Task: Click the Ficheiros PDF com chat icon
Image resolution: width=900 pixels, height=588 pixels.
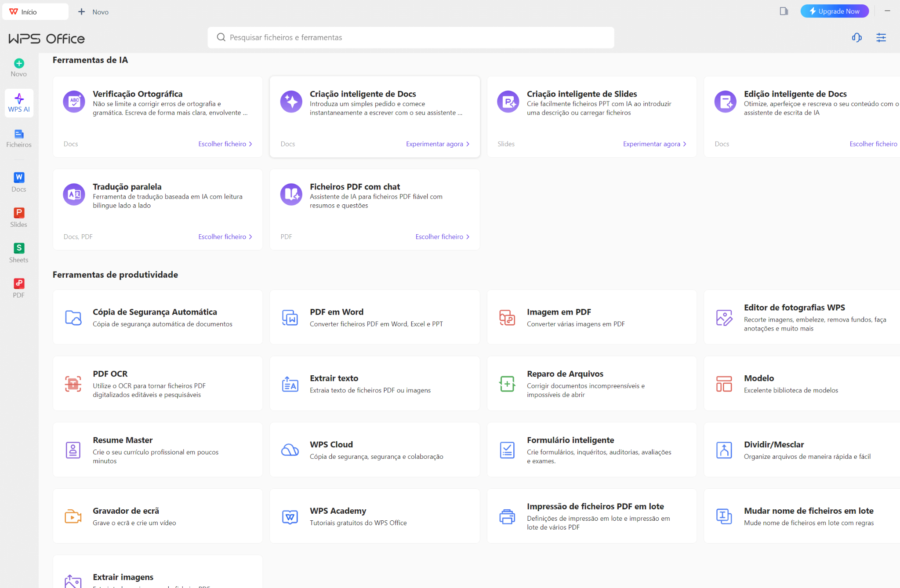Action: (291, 195)
